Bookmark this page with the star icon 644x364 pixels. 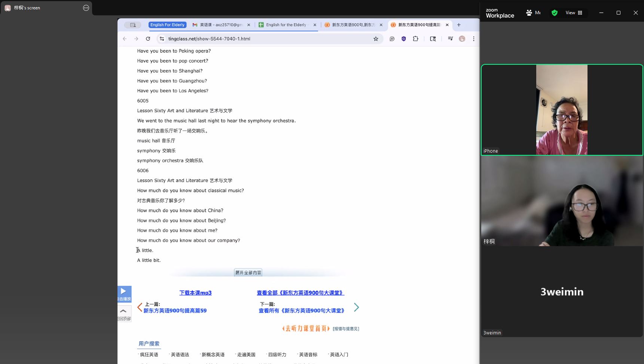point(376,39)
